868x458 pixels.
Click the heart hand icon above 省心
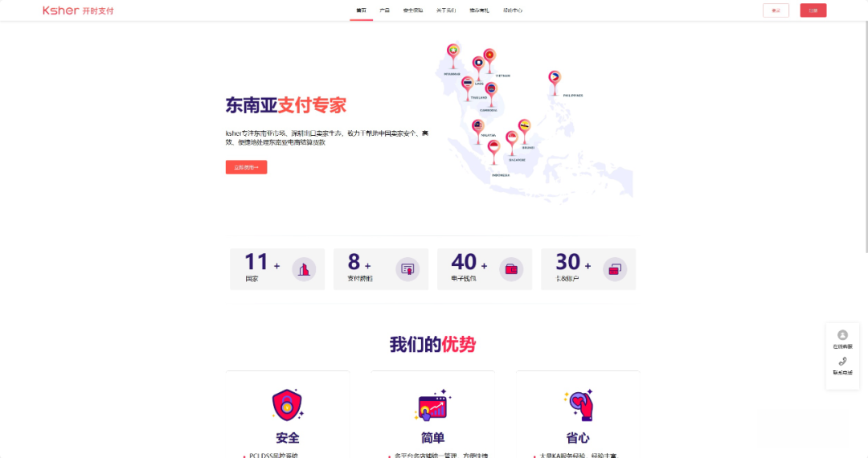579,404
